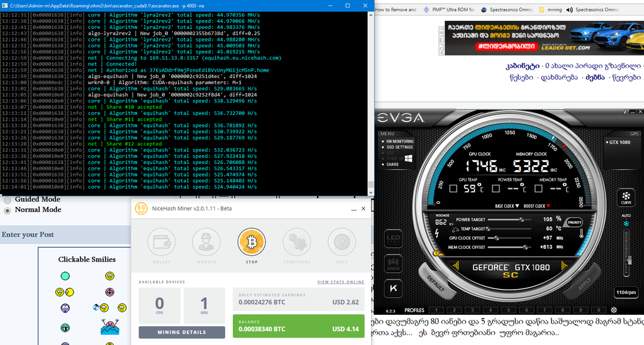Click Mining Details button
The image size is (644, 345).
182,332
